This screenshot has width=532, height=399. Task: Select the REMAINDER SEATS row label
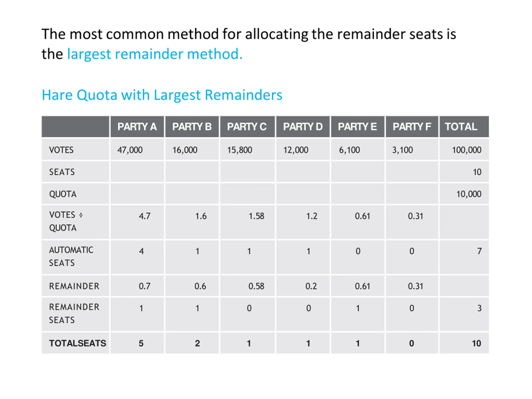coord(74,314)
